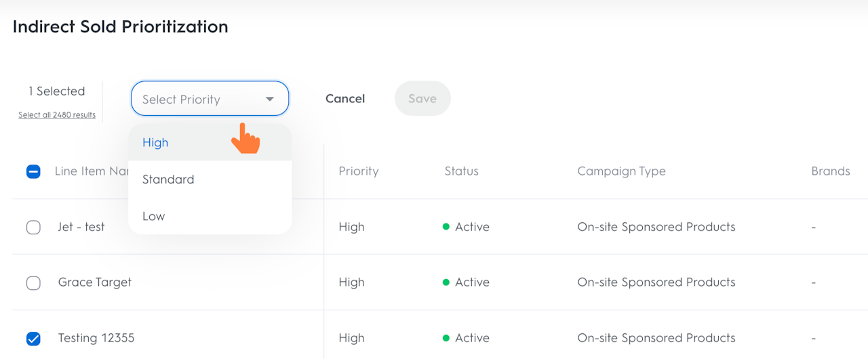Tick the Grace Target row checkbox
Screen dimensions: 868x359
33,283
